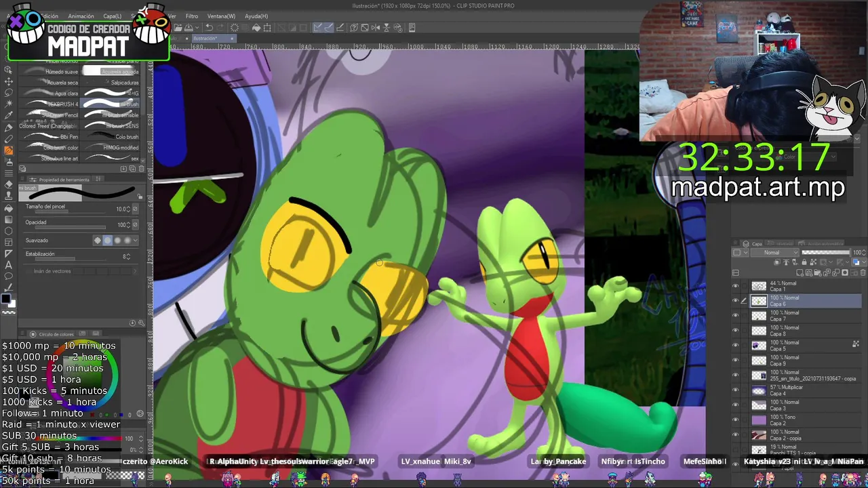This screenshot has height=488, width=868.
Task: Click the brush size value stepper
Action: click(x=128, y=209)
